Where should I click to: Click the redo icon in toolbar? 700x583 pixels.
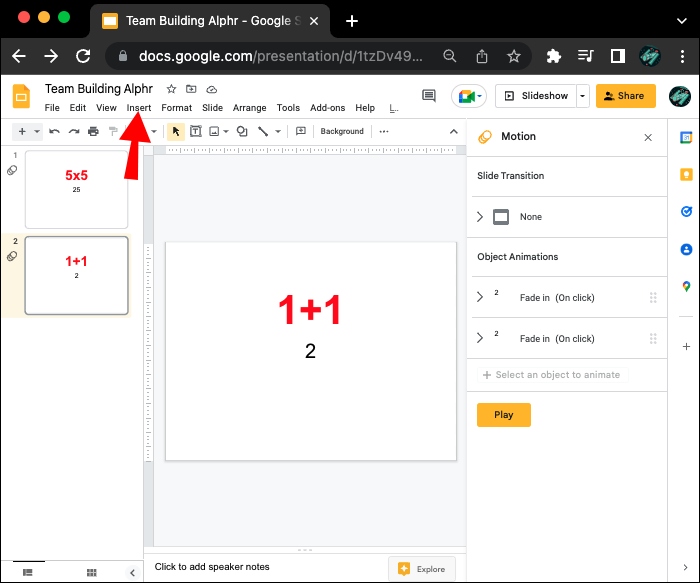click(x=74, y=131)
